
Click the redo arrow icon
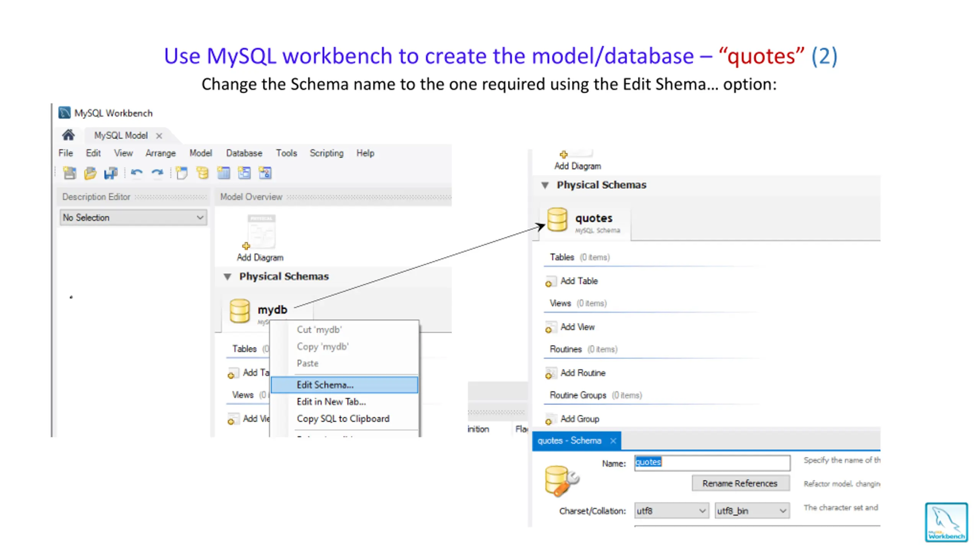[x=157, y=173]
